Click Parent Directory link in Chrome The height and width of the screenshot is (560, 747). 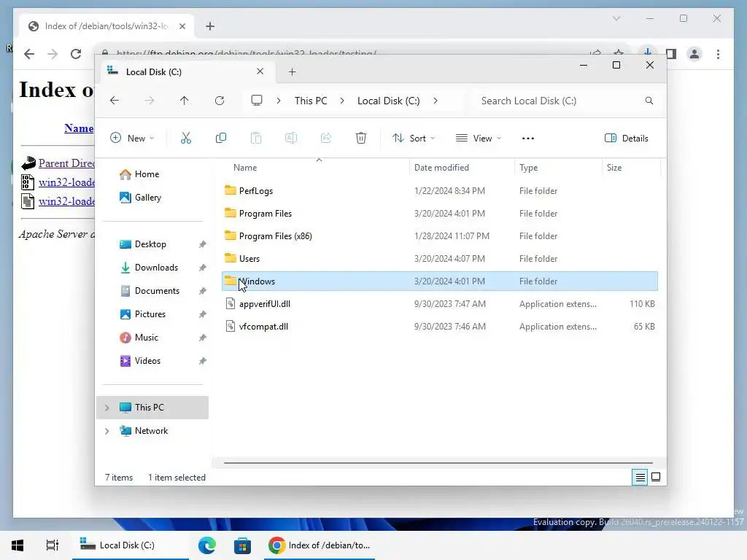tap(66, 163)
